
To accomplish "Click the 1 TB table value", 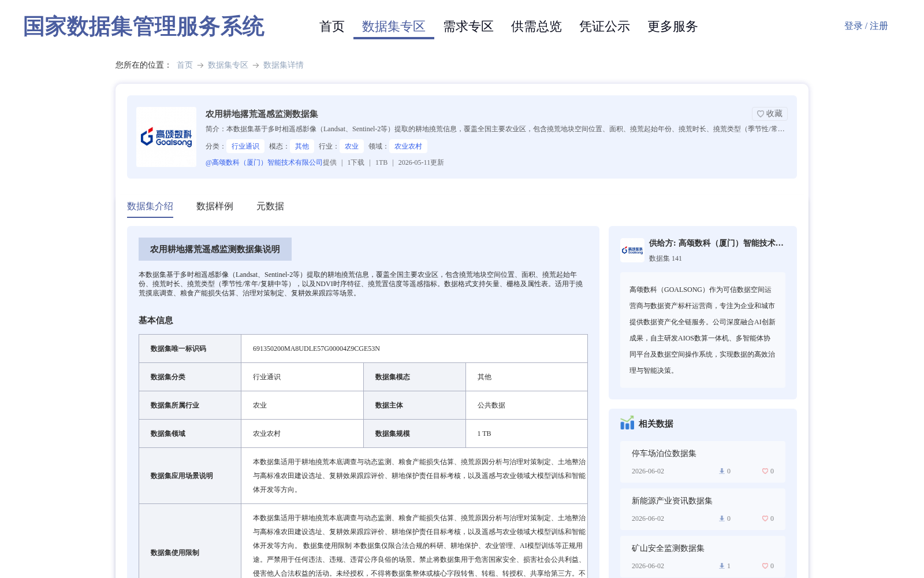I will (x=484, y=433).
